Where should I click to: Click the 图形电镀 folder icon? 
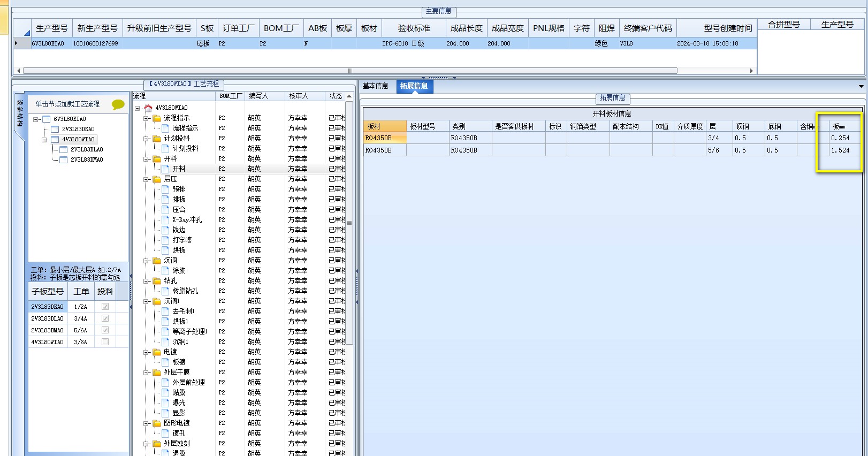(157, 423)
